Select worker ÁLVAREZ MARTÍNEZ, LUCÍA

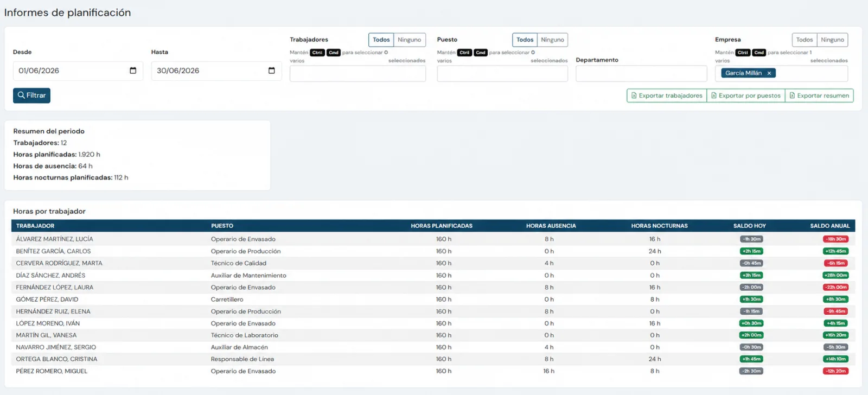coord(54,239)
